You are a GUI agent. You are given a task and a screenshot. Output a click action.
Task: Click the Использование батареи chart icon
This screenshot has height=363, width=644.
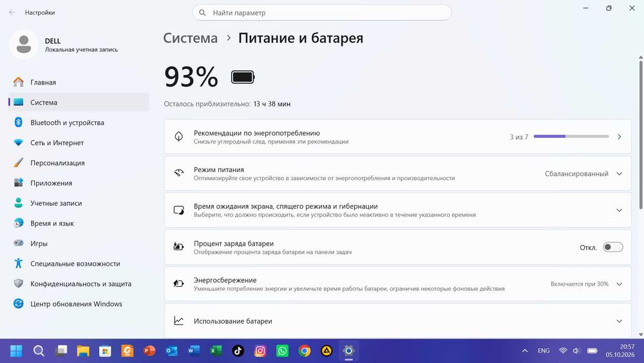point(178,320)
